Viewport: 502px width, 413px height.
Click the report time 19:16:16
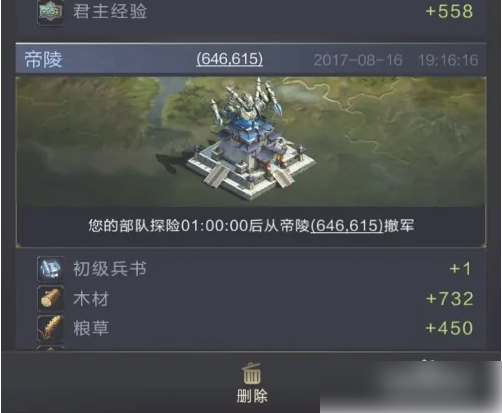tap(448, 60)
